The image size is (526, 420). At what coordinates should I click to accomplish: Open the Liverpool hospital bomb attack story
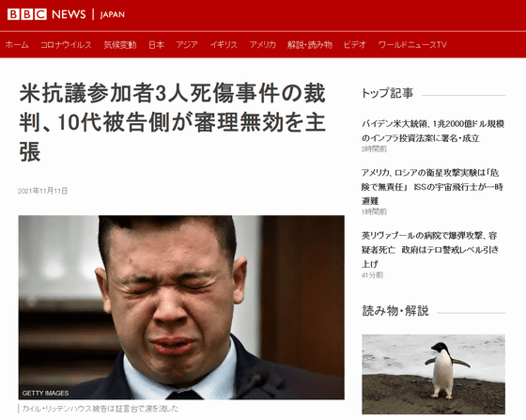tap(430, 250)
